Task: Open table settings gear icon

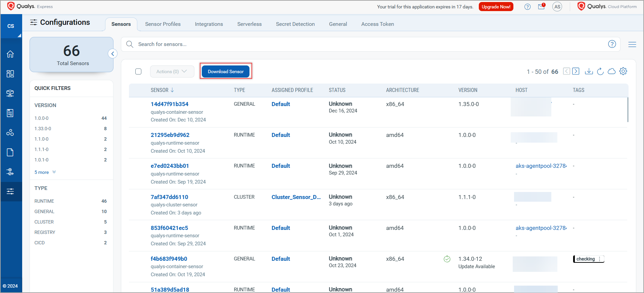Action: pos(623,71)
